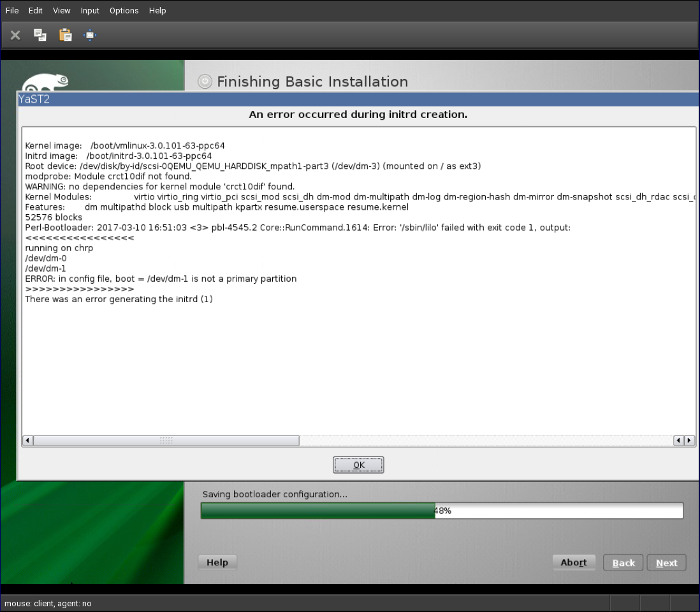This screenshot has height=612, width=700.
Task: Open the Options menu
Action: coord(124,11)
